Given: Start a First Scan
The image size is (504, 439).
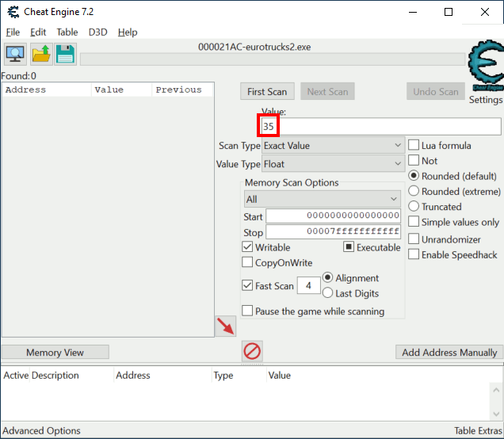Looking at the screenshot, I should coord(267,92).
